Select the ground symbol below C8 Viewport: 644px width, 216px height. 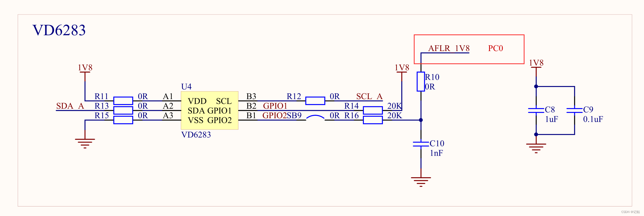[536, 148]
